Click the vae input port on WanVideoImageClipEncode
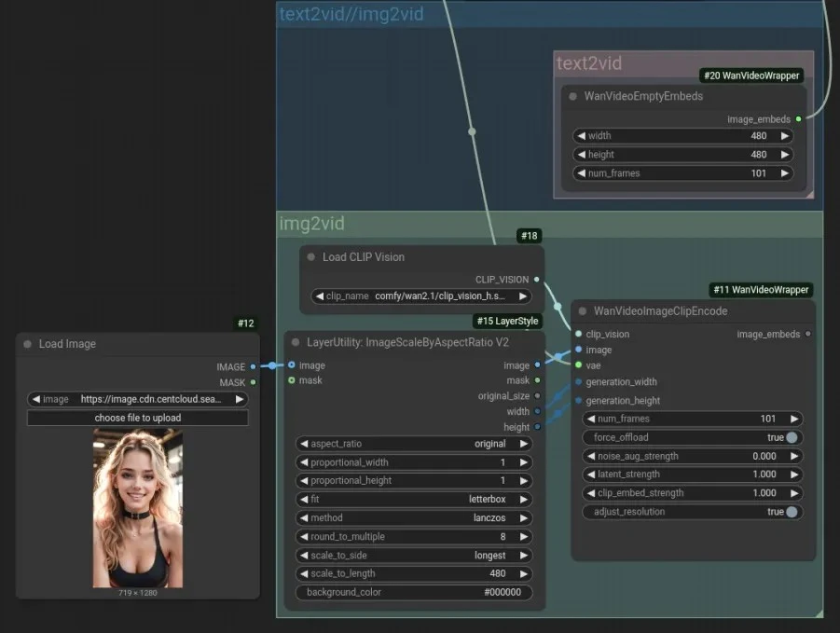Image resolution: width=840 pixels, height=633 pixels. click(579, 365)
